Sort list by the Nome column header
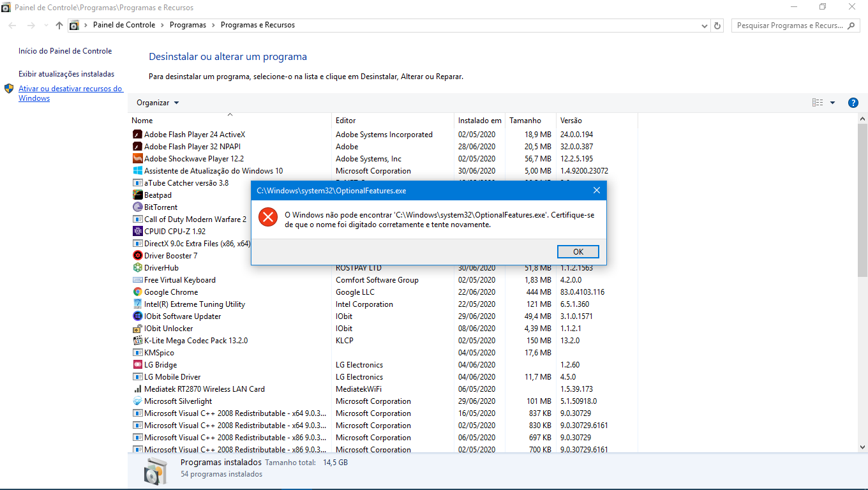Screen dimensions: 868x490 click(230, 121)
